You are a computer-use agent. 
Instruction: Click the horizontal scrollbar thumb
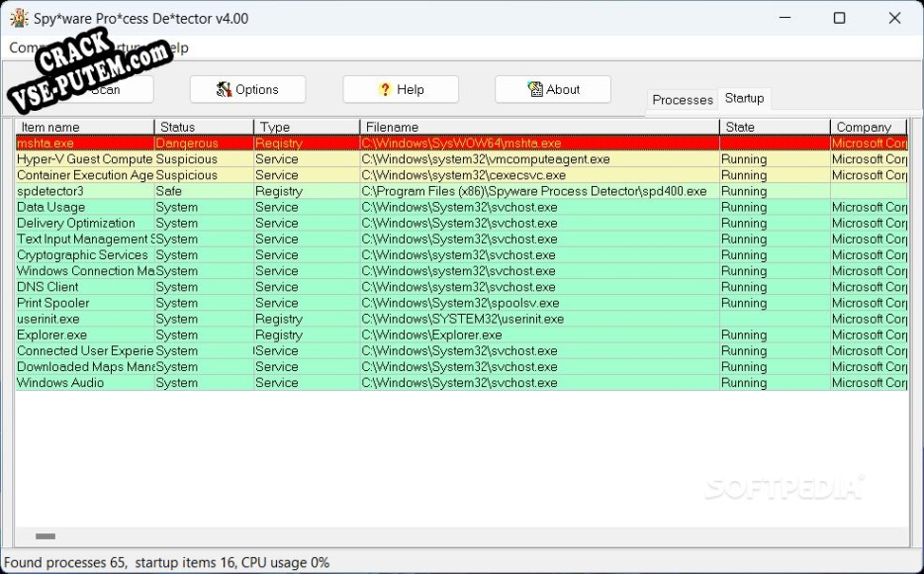[x=46, y=536]
